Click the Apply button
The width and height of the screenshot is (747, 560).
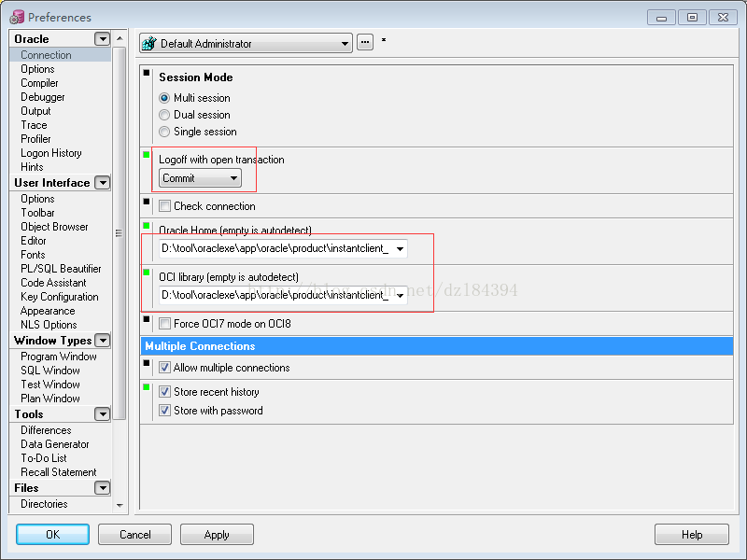pos(217,534)
